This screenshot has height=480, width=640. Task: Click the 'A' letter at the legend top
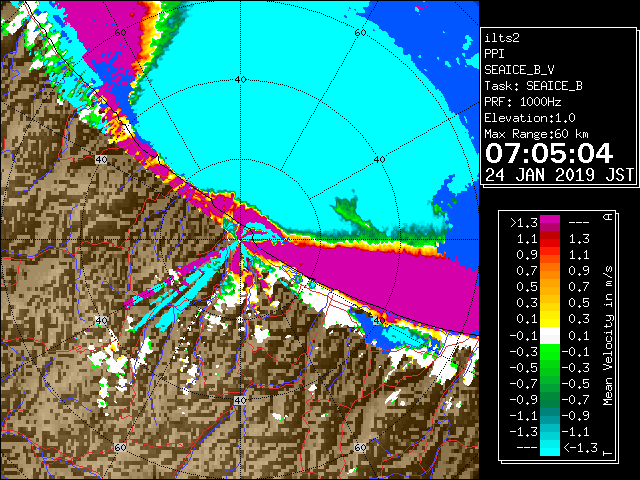pos(608,217)
